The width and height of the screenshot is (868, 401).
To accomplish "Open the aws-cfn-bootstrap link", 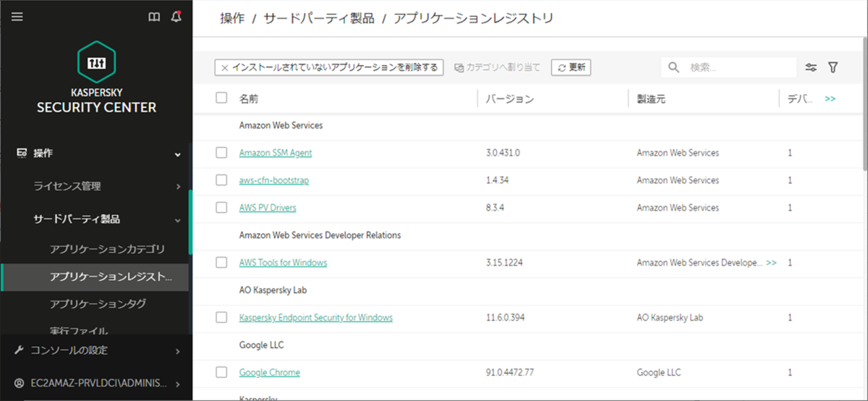I will [x=274, y=180].
